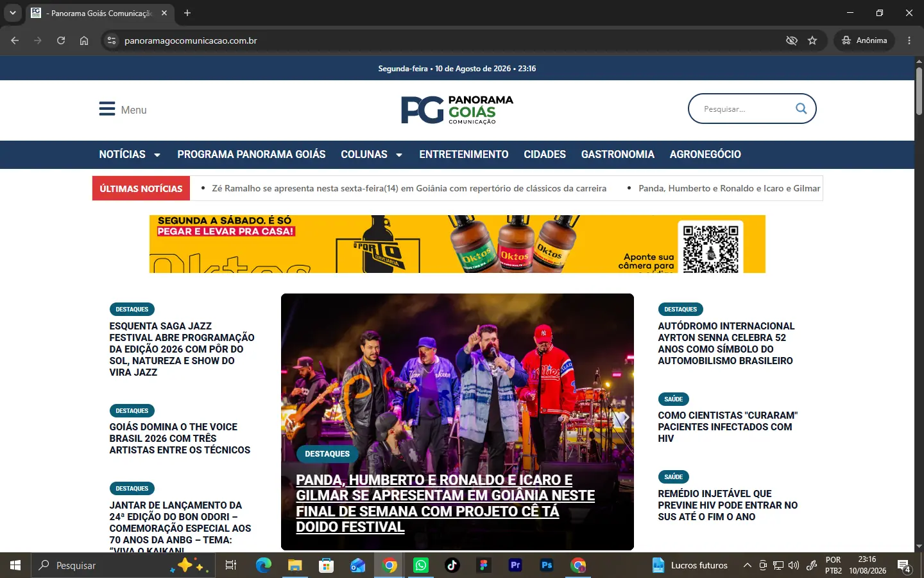The height and width of the screenshot is (578, 924).
Task: Open the tab search dropdown arrow
Action: coord(12,13)
